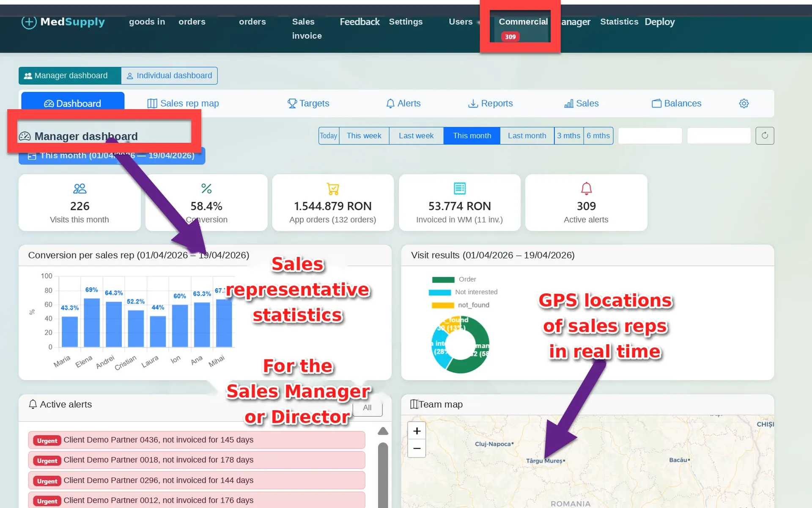Open the Deploy menu item
This screenshot has width=812, height=508.
point(660,22)
